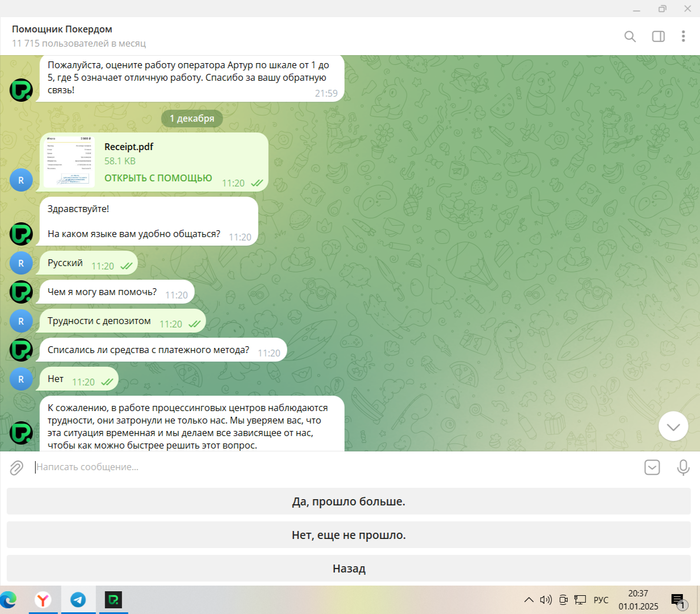The width and height of the screenshot is (700, 614).
Task: Click the 'Назад' button
Action: tap(349, 568)
